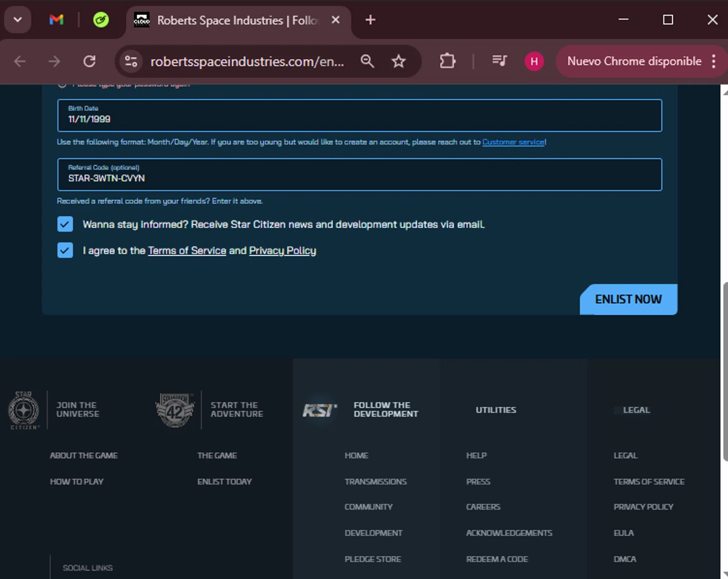The height and width of the screenshot is (579, 728).
Task: Open the media control icon
Action: [x=499, y=62]
